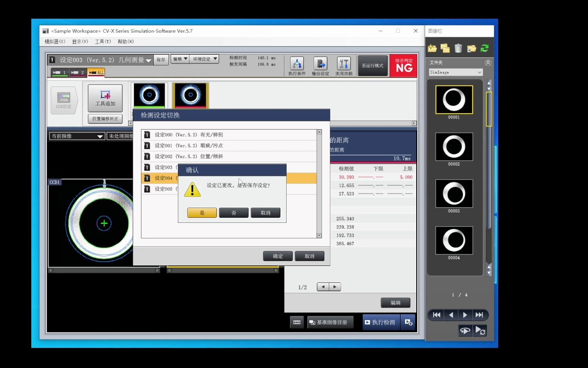Refresh the image list with green arrows
This screenshot has height=368, width=588.
[x=485, y=48]
